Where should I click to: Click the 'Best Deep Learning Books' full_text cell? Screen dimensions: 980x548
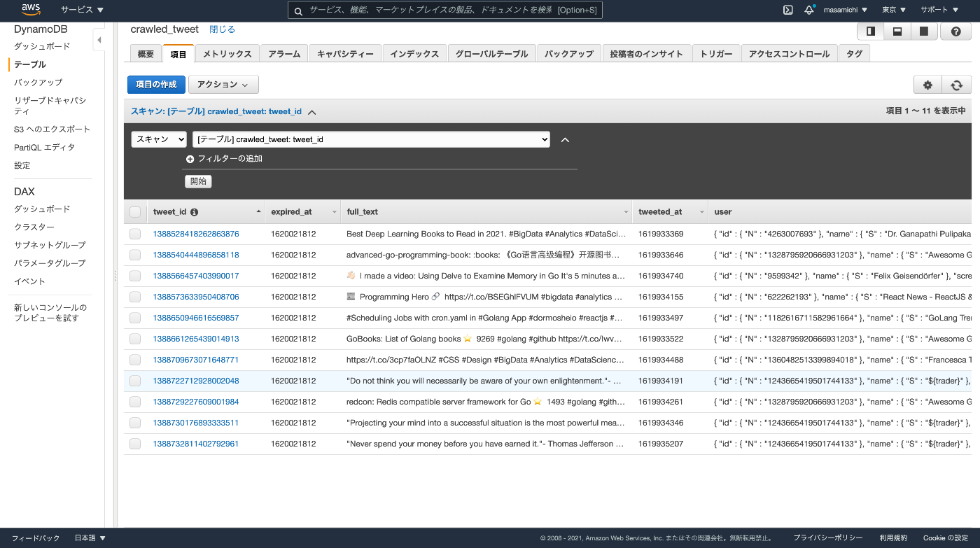click(486, 234)
